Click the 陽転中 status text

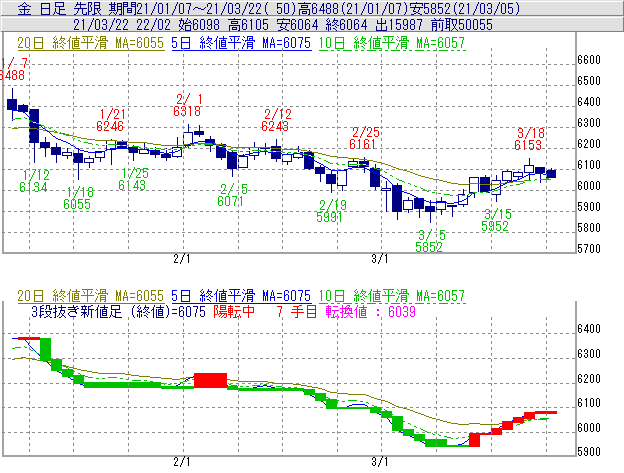coord(234,311)
